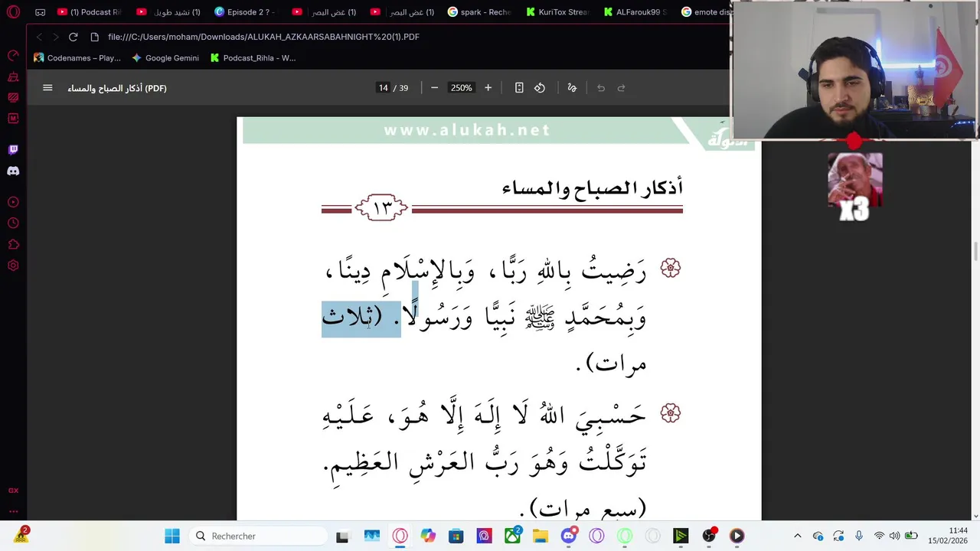Open Settings gear icon in the sidebar

(x=13, y=266)
